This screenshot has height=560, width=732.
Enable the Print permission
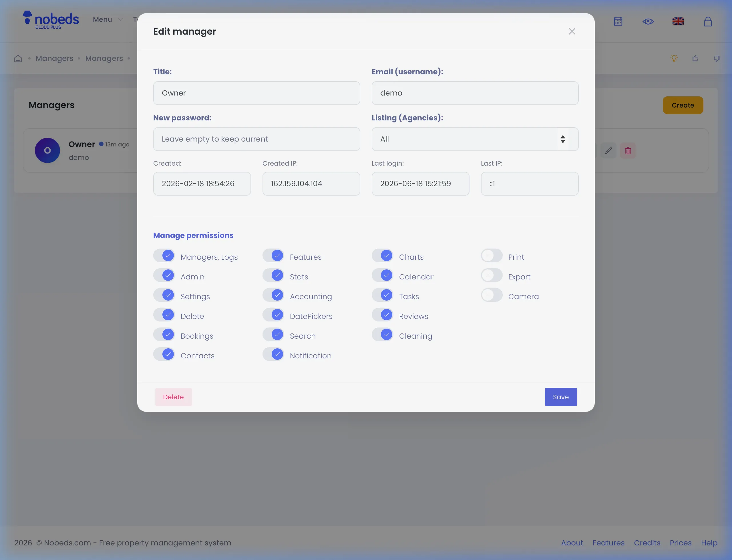pos(492,256)
